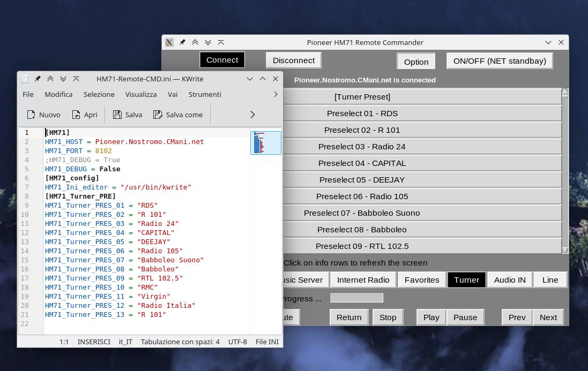Open the Strumenti menu
Screen dimensions: 588x371
click(x=205, y=94)
